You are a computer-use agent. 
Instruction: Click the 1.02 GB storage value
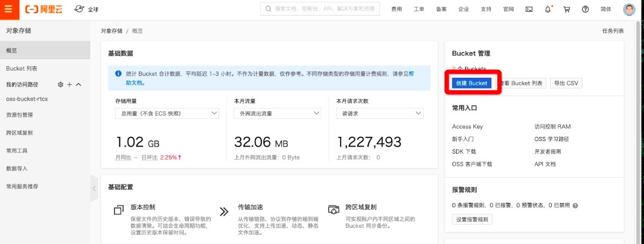point(138,142)
